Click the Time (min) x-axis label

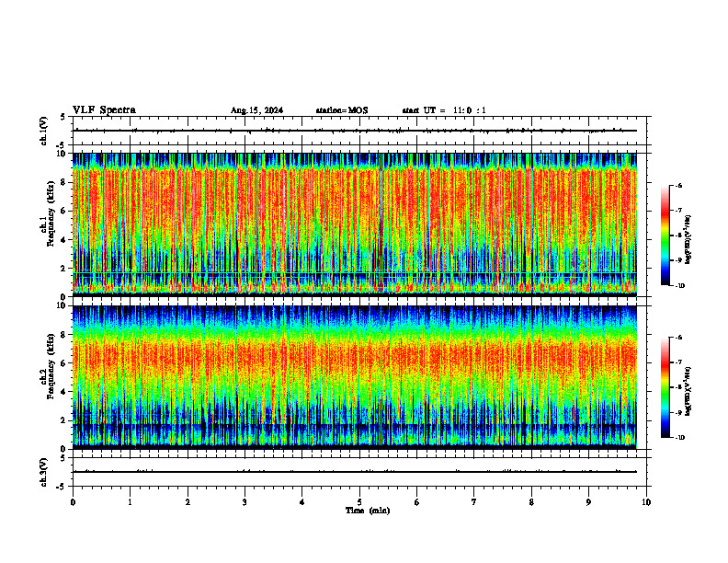368,511
